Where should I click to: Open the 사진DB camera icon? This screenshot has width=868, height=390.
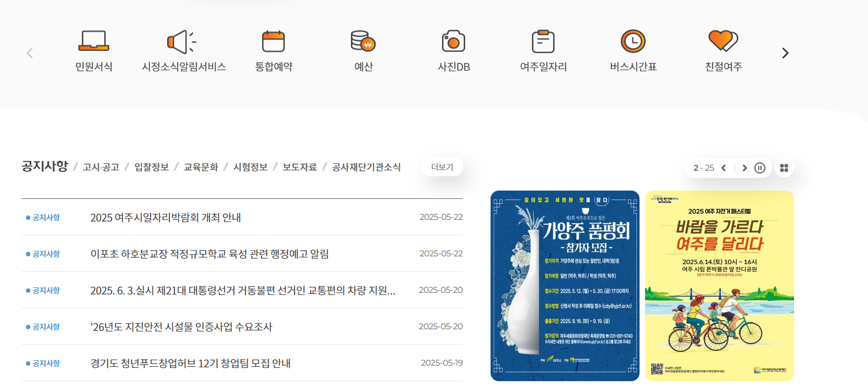pos(454,41)
